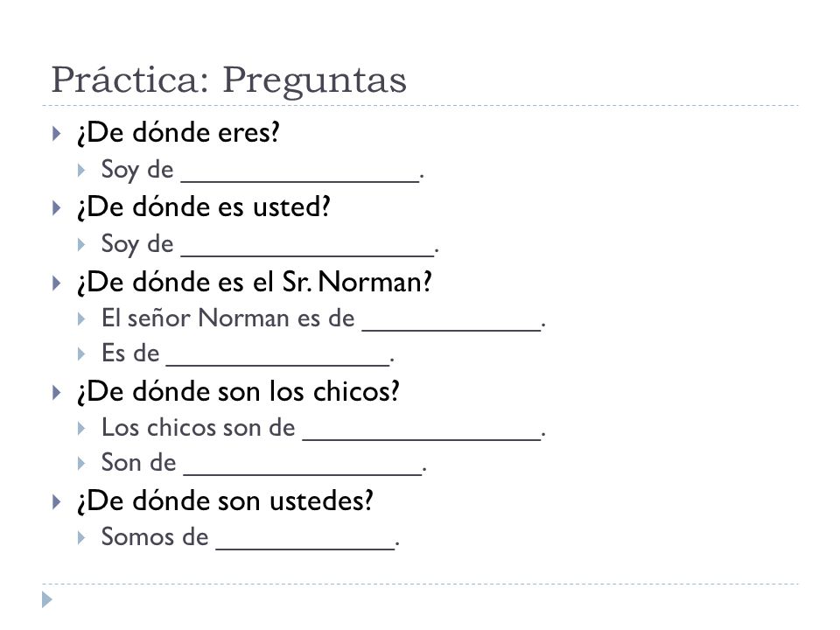The image size is (840, 630).
Task: Click the small bullet beside 'Es de'
Action: [80, 353]
